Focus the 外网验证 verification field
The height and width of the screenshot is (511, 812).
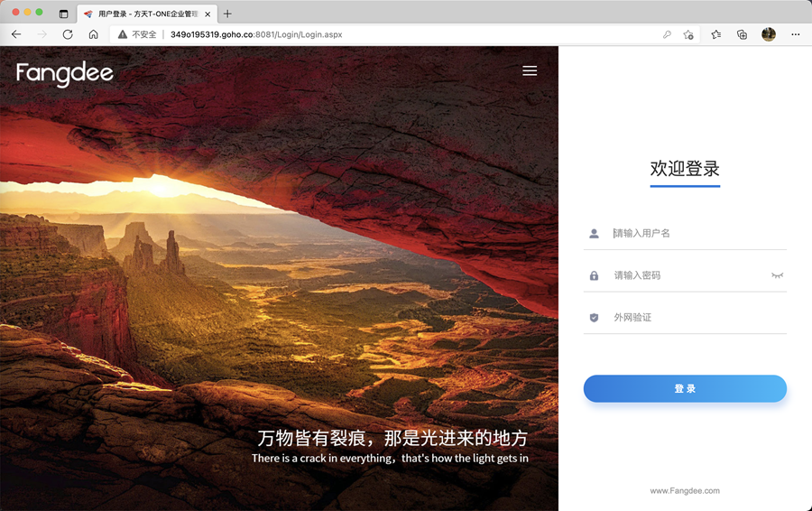pos(685,317)
